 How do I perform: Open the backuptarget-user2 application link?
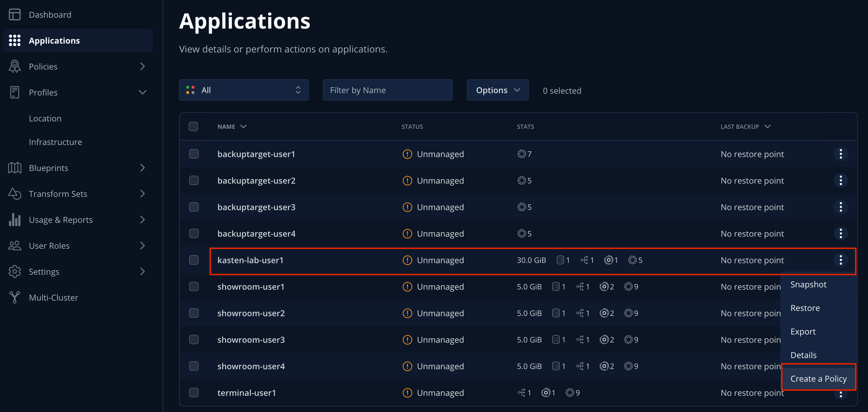(x=256, y=180)
